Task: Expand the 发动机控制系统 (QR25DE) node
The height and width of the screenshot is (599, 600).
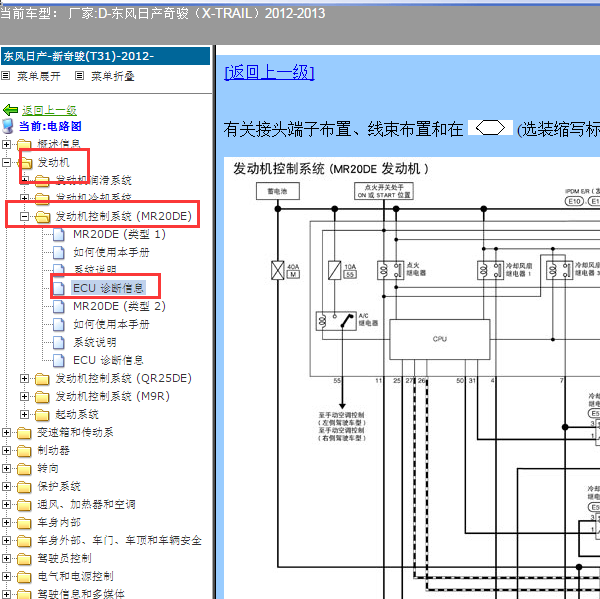Action: click(x=24, y=379)
